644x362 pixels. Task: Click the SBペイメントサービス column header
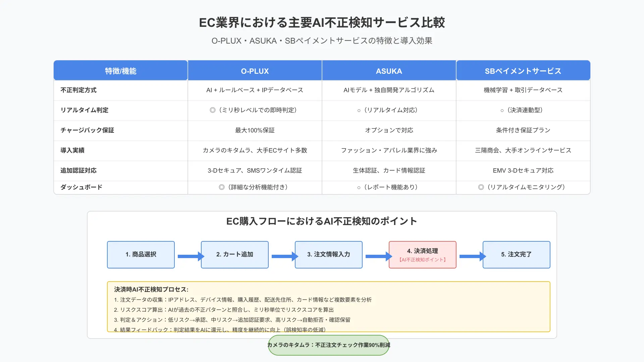pyautogui.click(x=523, y=71)
